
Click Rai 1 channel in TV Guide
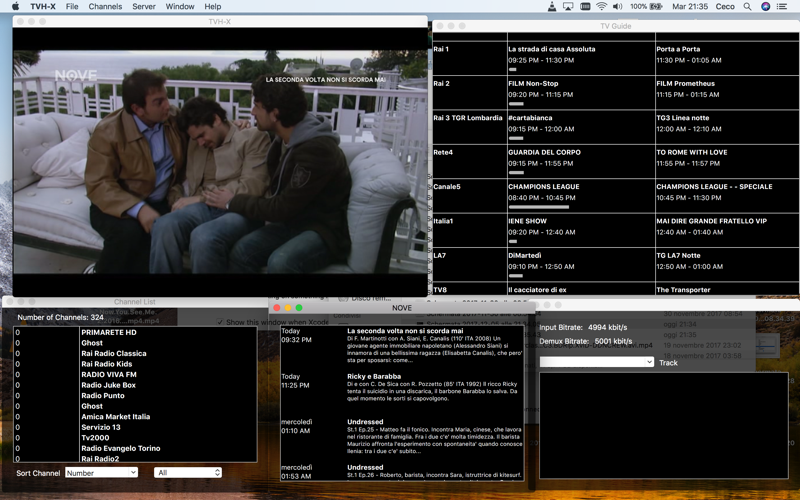tap(441, 49)
